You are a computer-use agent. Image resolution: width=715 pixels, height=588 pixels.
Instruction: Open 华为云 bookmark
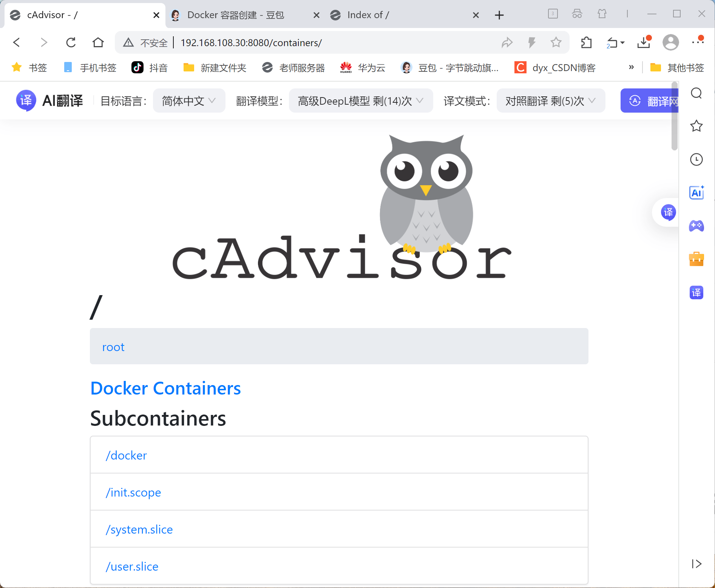tap(362, 68)
